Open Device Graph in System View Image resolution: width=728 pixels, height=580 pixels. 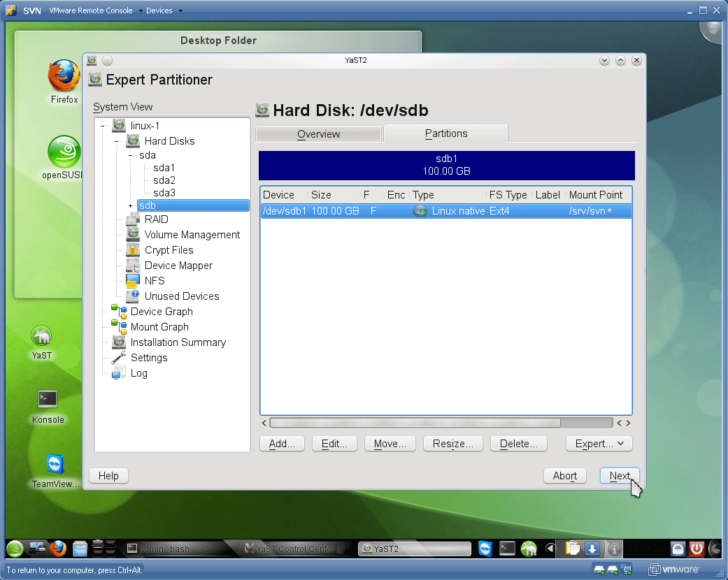click(x=161, y=312)
